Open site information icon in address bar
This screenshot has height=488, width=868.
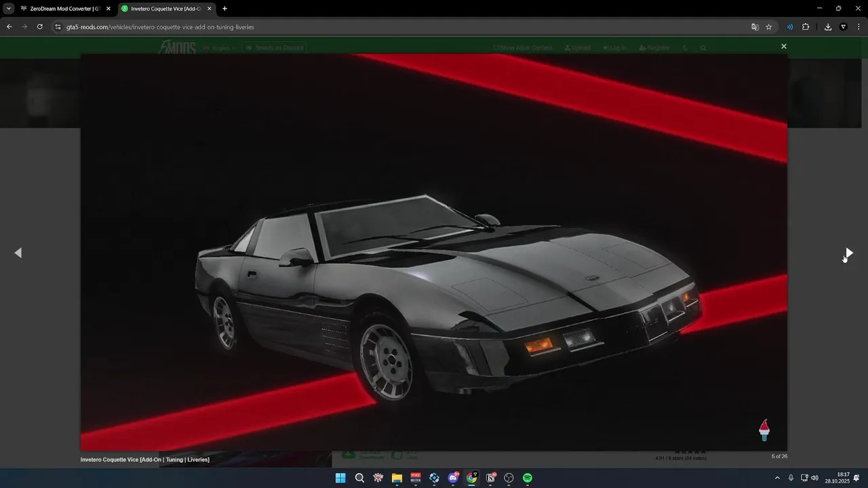[x=58, y=26]
